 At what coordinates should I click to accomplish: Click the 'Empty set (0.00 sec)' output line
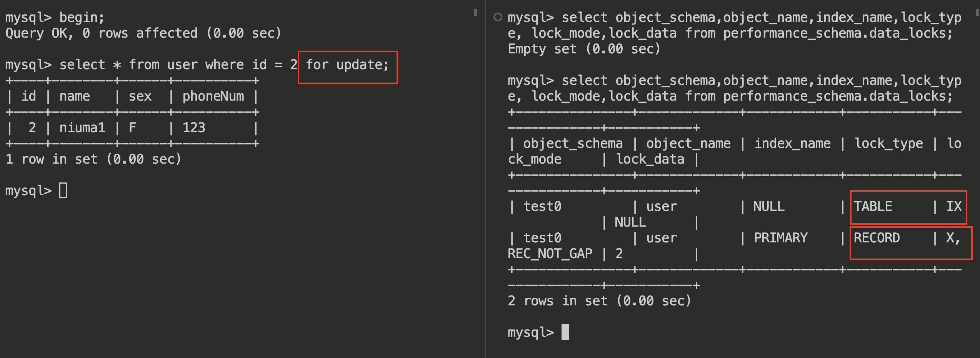click(584, 49)
